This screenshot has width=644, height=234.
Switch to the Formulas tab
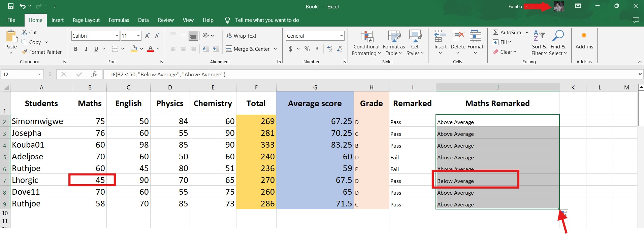pyautogui.click(x=119, y=20)
